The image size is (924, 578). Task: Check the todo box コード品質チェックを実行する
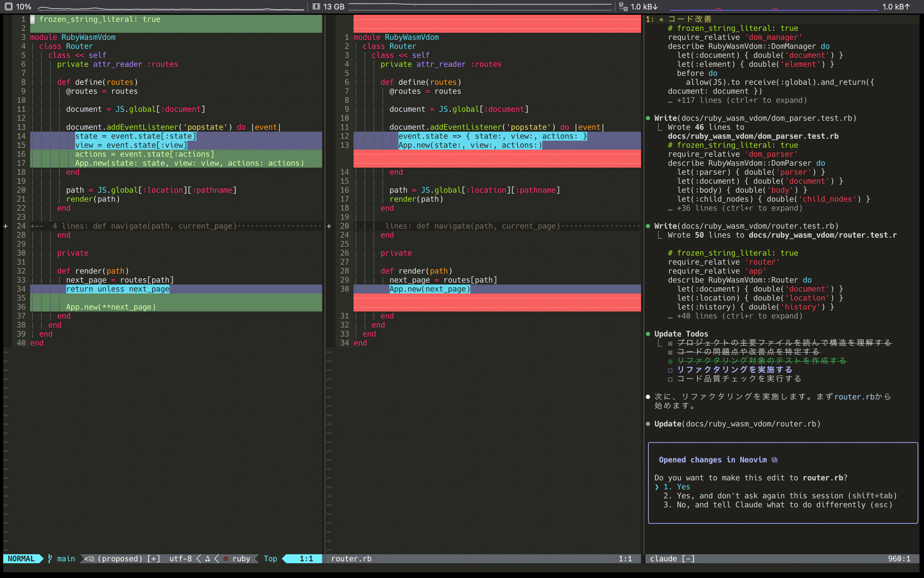(670, 379)
